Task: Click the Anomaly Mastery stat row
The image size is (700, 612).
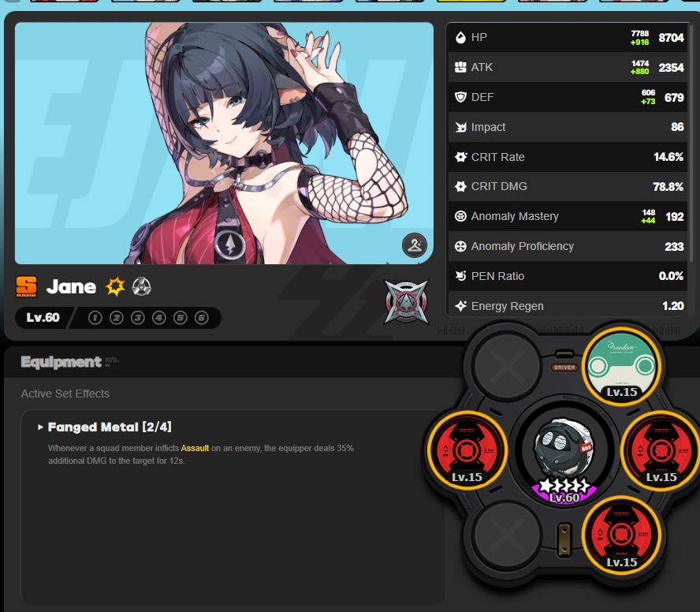Action: coord(568,216)
